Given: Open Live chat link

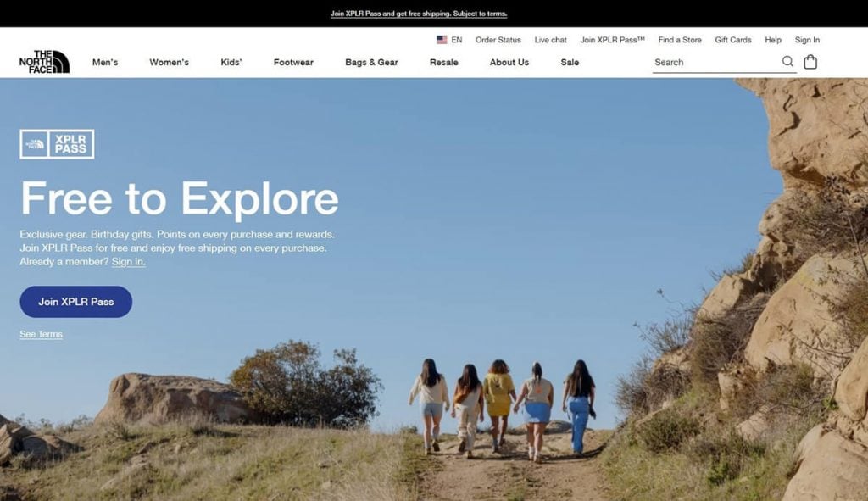Looking at the screenshot, I should [x=550, y=40].
